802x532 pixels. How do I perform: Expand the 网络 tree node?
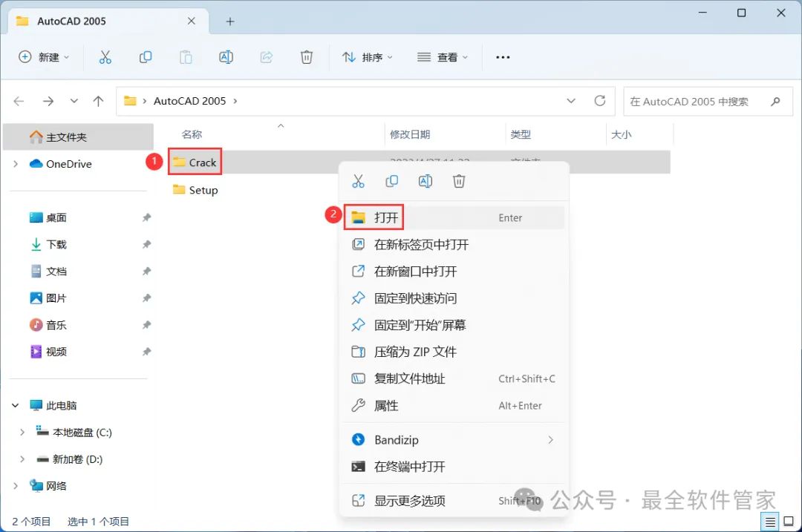tap(16, 486)
